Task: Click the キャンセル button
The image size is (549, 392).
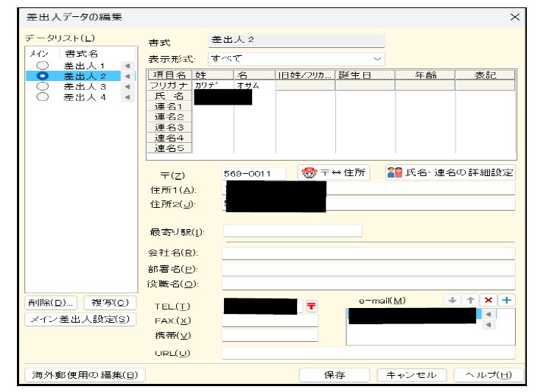Action: click(411, 374)
